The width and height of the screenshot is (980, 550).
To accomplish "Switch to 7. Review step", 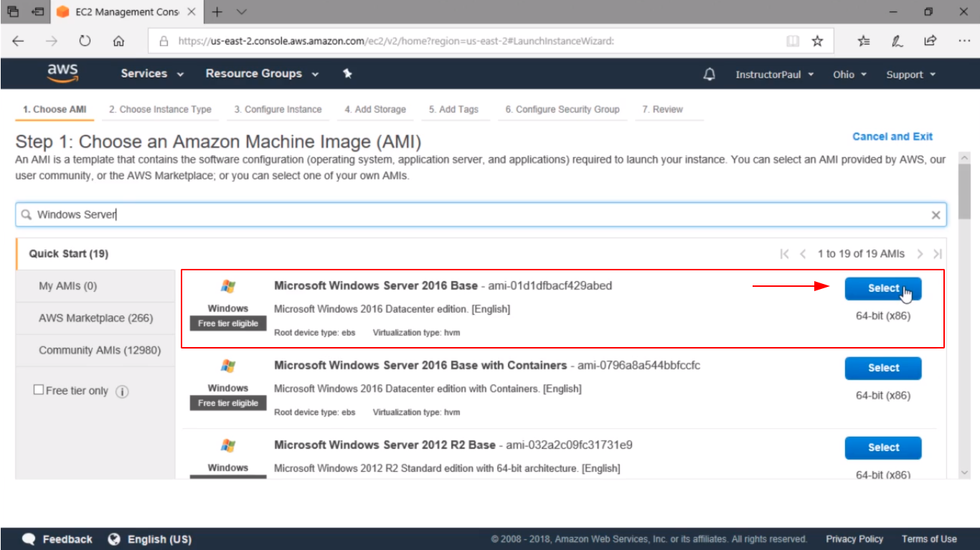I will 662,110.
